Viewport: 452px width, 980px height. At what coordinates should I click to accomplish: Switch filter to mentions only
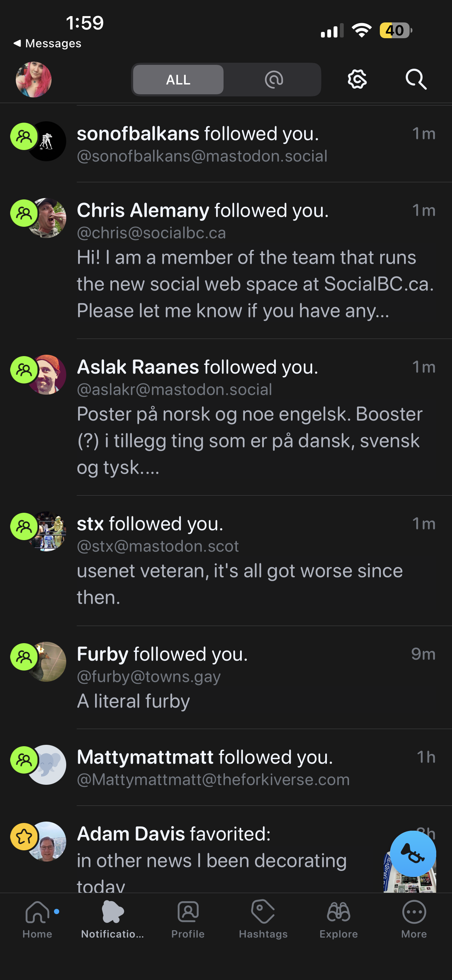coord(274,80)
